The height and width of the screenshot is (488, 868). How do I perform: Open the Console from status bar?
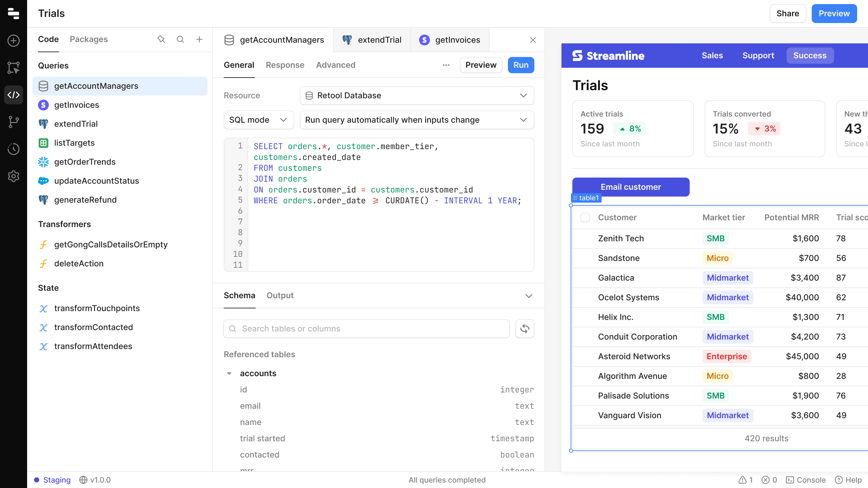[x=806, y=480]
